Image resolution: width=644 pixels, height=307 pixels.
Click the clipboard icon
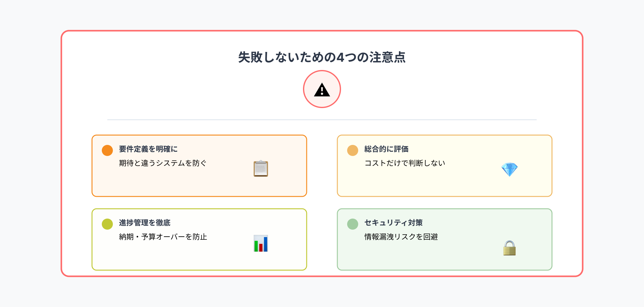coord(261,169)
